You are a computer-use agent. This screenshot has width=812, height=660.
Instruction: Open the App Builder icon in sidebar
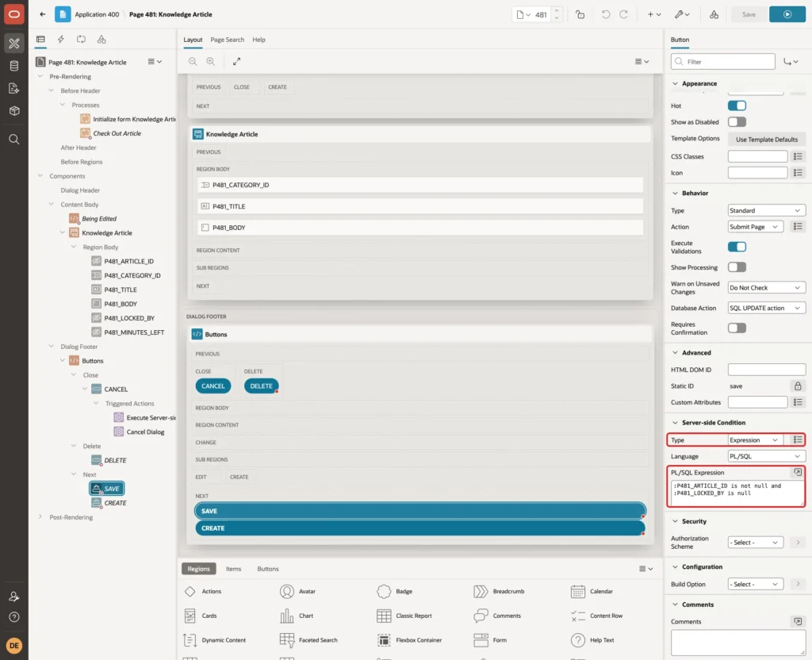pos(14,44)
